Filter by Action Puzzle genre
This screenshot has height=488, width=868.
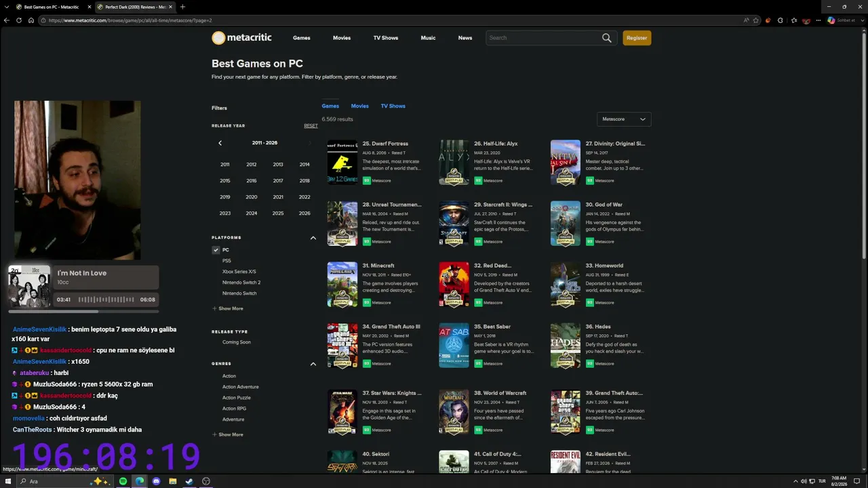click(237, 398)
